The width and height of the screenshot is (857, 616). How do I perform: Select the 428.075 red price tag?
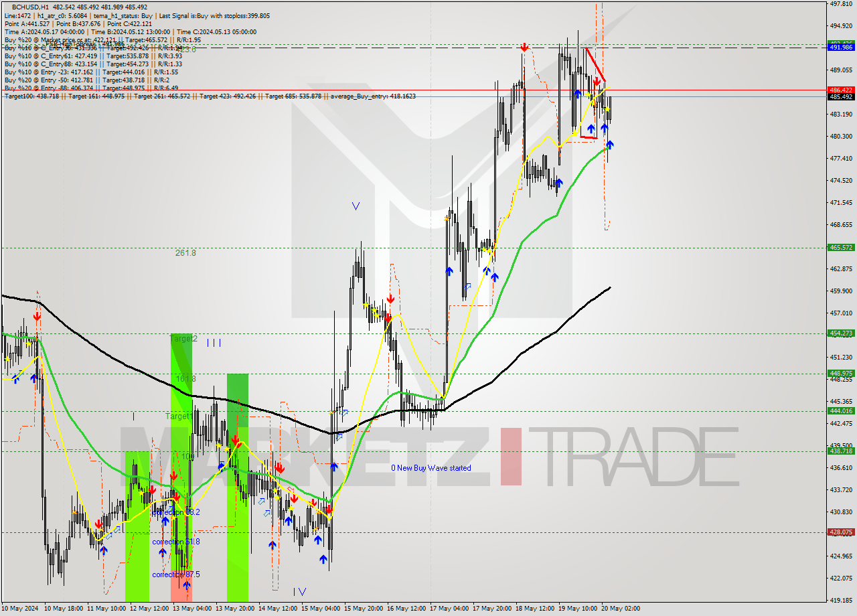point(841,532)
